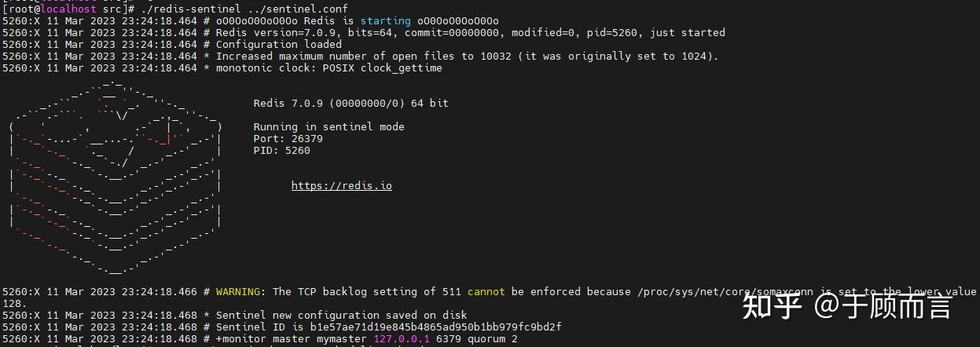Click the 'Redis 7.0.9 (00000000/0) 64 bit' line
This screenshot has height=347, width=980.
tap(351, 104)
